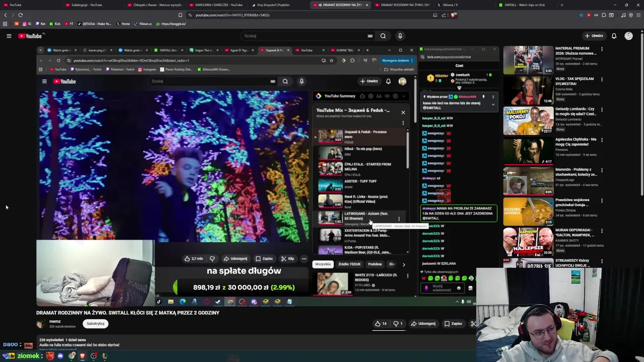Open the memz channel avatar
The width and height of the screenshot is (644, 362).
[x=40, y=324]
